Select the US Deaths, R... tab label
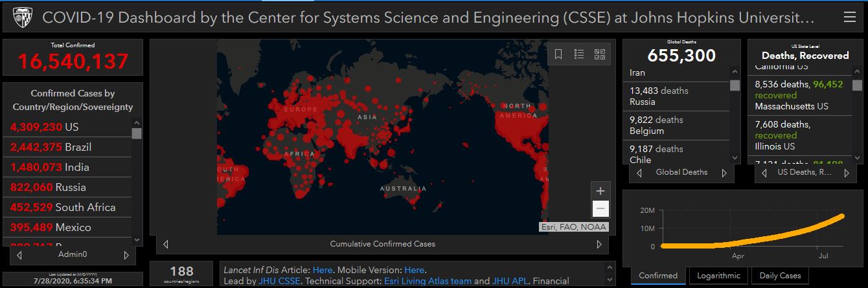The width and height of the screenshot is (868, 288). (805, 172)
